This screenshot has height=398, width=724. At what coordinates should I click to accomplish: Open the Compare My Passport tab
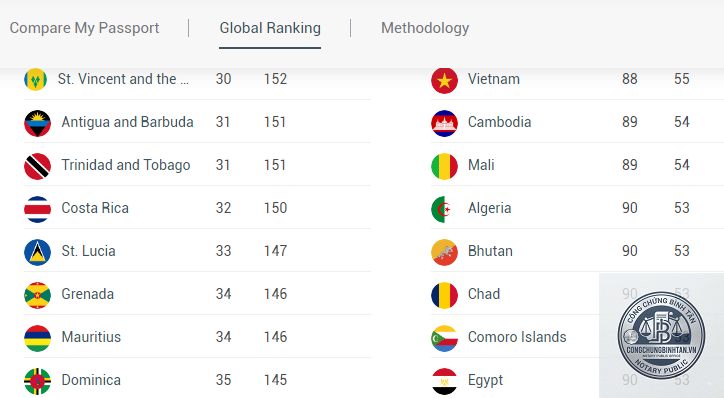click(x=84, y=28)
